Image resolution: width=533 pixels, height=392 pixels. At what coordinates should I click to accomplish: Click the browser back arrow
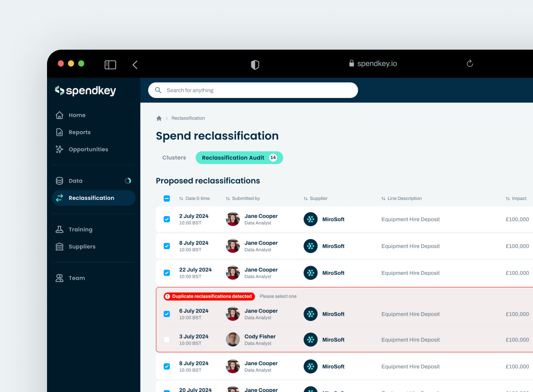135,65
